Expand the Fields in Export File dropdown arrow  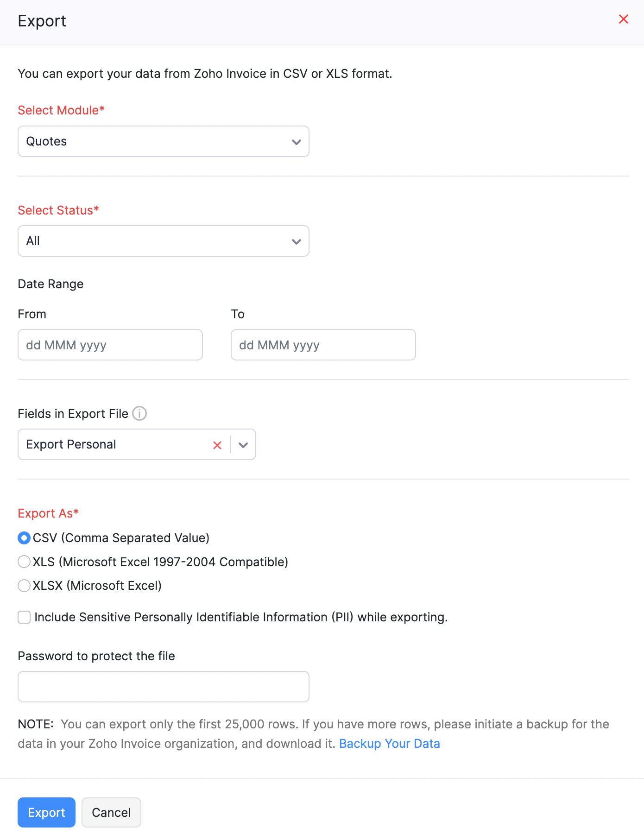point(243,445)
